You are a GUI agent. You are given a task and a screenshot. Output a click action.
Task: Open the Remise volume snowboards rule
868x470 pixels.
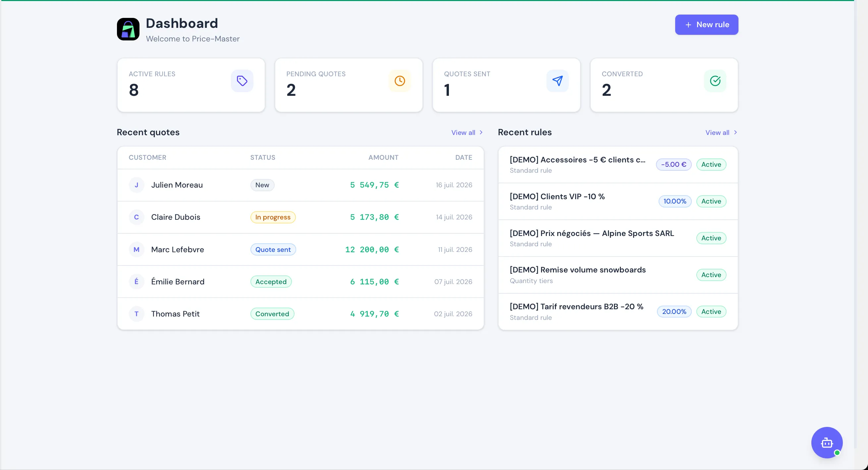pyautogui.click(x=618, y=275)
